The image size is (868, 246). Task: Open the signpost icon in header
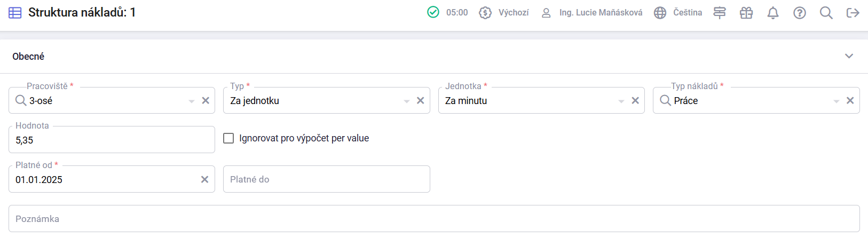[x=719, y=13]
